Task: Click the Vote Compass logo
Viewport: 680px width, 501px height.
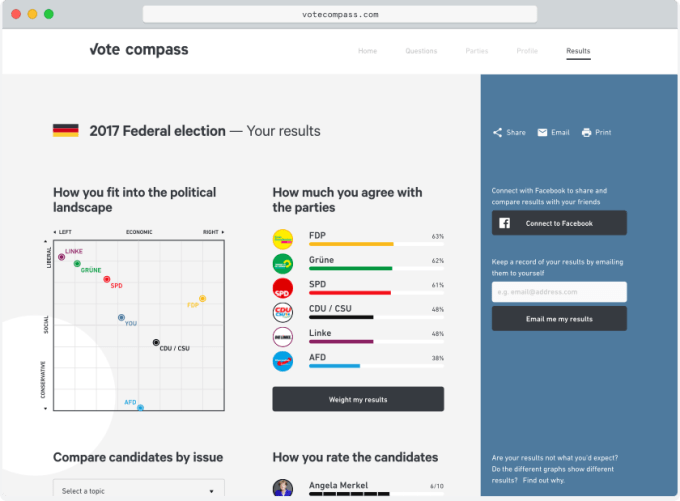Action: 138,50
